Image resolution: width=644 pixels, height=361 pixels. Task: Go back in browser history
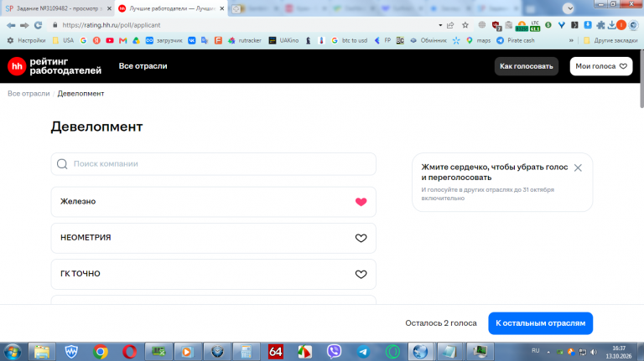point(11,25)
